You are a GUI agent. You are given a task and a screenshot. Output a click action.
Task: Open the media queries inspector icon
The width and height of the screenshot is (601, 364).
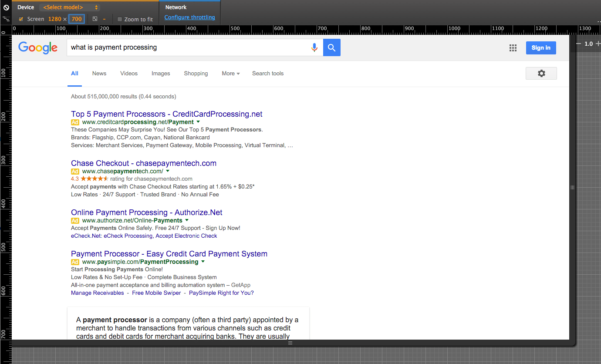point(6,19)
